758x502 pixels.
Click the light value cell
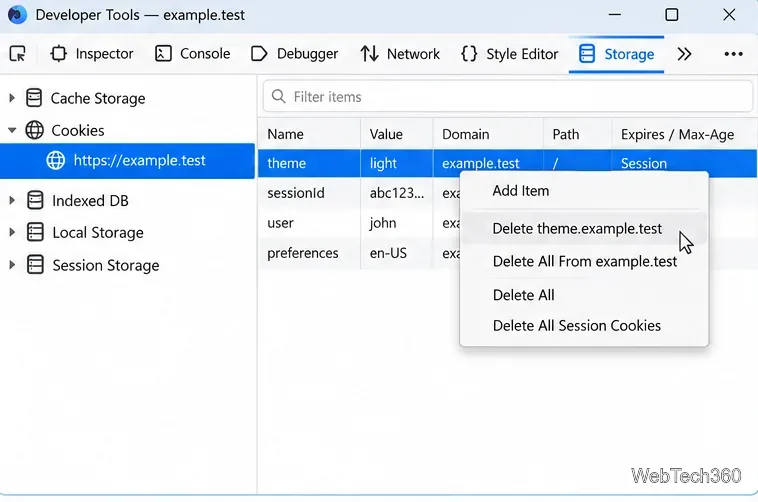[x=396, y=163]
